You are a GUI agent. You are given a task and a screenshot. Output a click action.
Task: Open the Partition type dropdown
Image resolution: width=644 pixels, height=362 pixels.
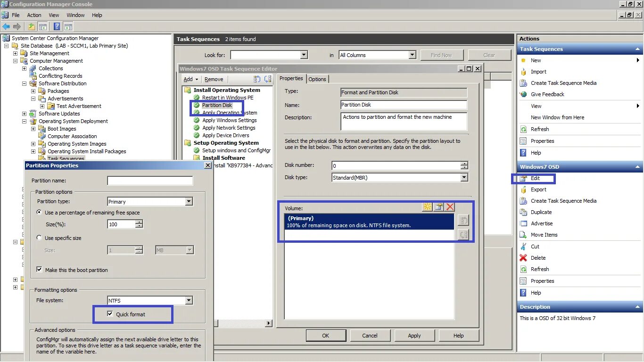click(x=189, y=202)
